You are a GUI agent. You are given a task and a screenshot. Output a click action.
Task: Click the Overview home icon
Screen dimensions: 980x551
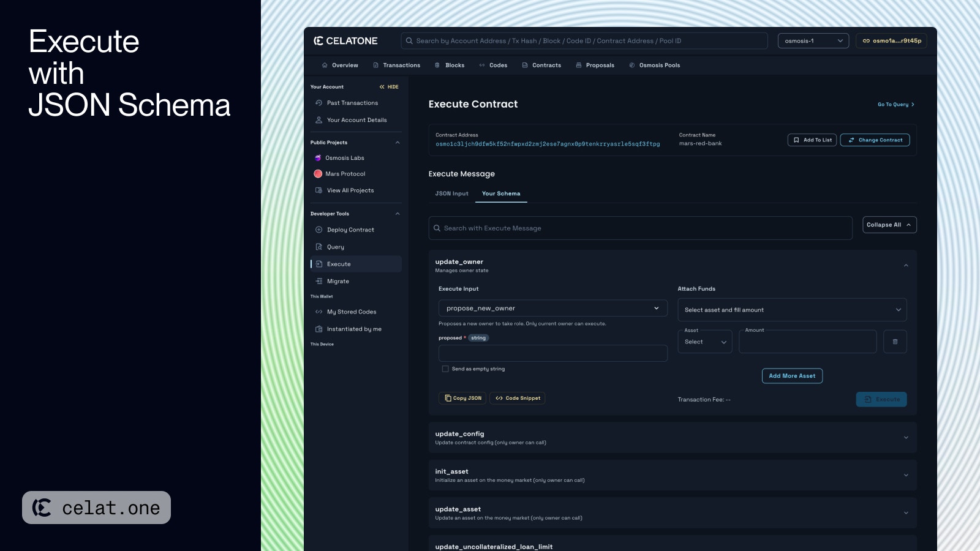click(325, 66)
